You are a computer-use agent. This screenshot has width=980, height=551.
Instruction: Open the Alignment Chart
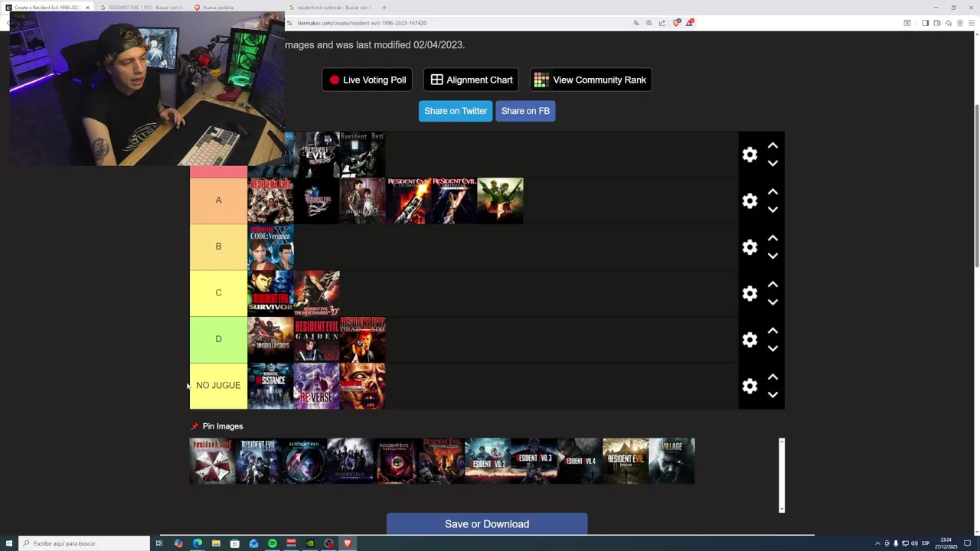(471, 80)
